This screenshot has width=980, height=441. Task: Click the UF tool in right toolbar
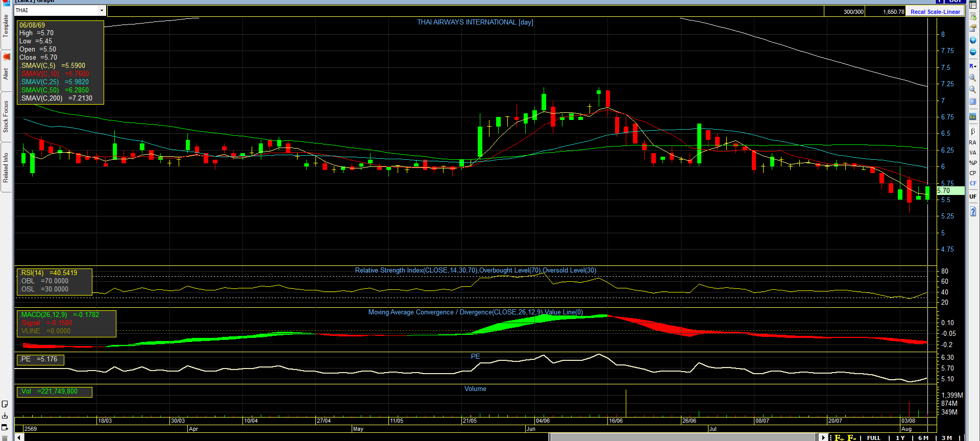[x=973, y=197]
